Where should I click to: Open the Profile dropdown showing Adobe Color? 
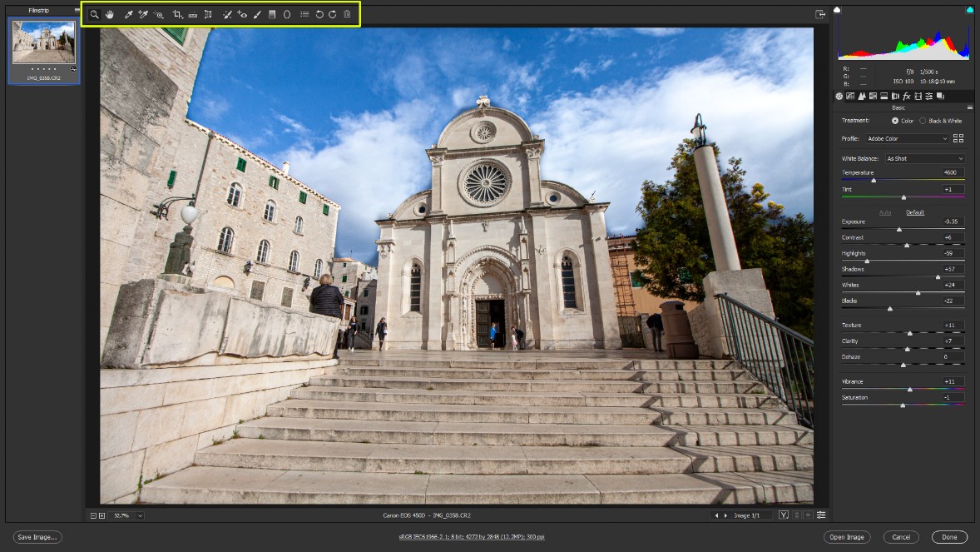click(x=907, y=138)
